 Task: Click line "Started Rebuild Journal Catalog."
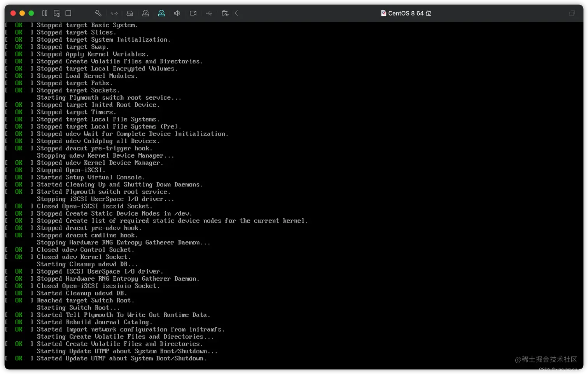pos(94,322)
